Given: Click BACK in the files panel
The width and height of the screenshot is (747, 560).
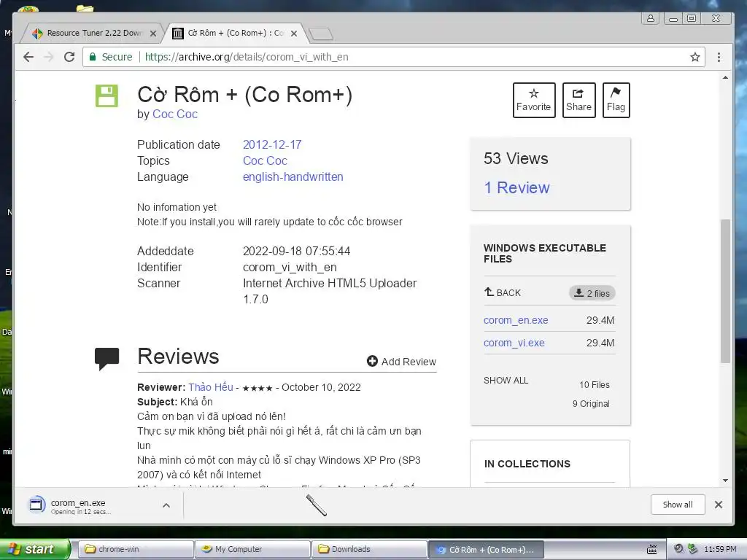Looking at the screenshot, I should (503, 293).
